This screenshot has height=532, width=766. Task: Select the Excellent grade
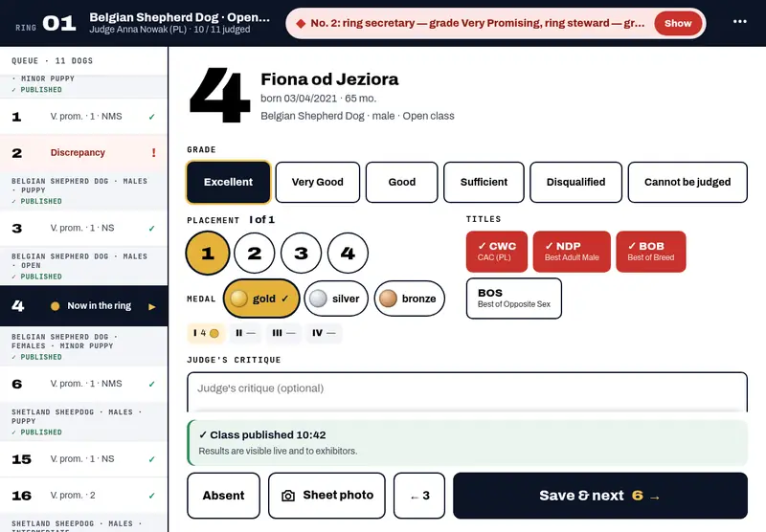228,182
